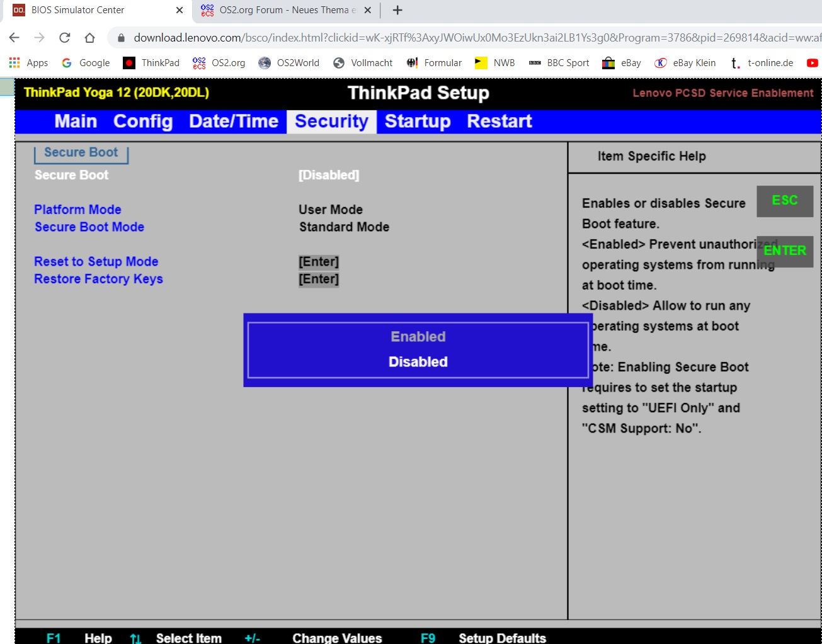The image size is (822, 644).
Task: Open the Date/Time BIOS menu
Action: point(234,121)
